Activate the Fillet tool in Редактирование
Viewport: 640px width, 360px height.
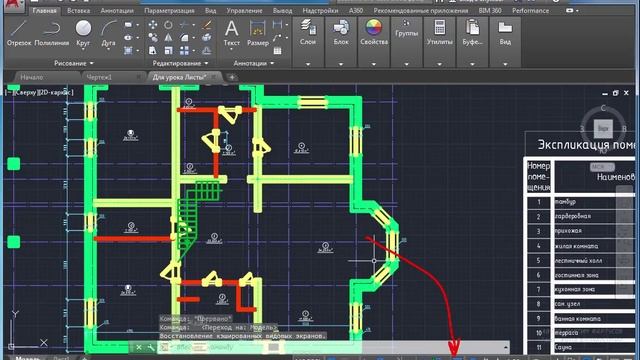(184, 38)
